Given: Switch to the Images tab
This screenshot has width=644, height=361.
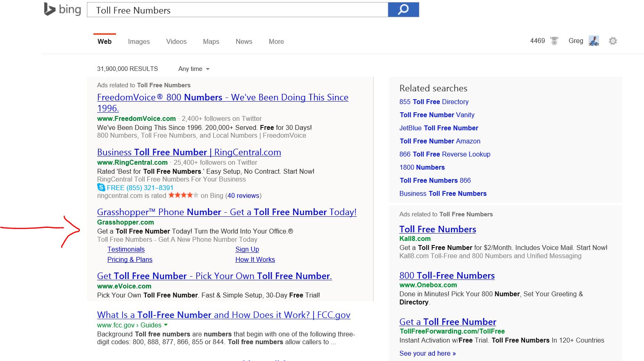Looking at the screenshot, I should pos(139,41).
